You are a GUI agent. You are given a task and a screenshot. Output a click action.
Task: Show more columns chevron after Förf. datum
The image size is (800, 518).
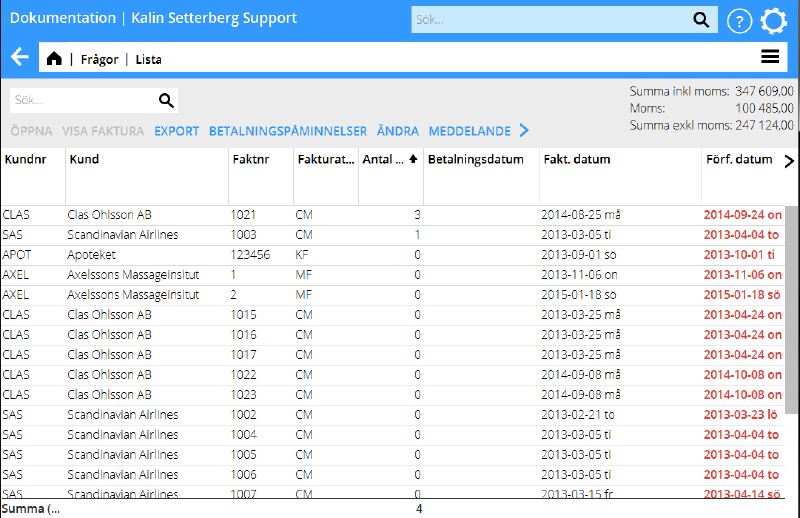click(789, 161)
